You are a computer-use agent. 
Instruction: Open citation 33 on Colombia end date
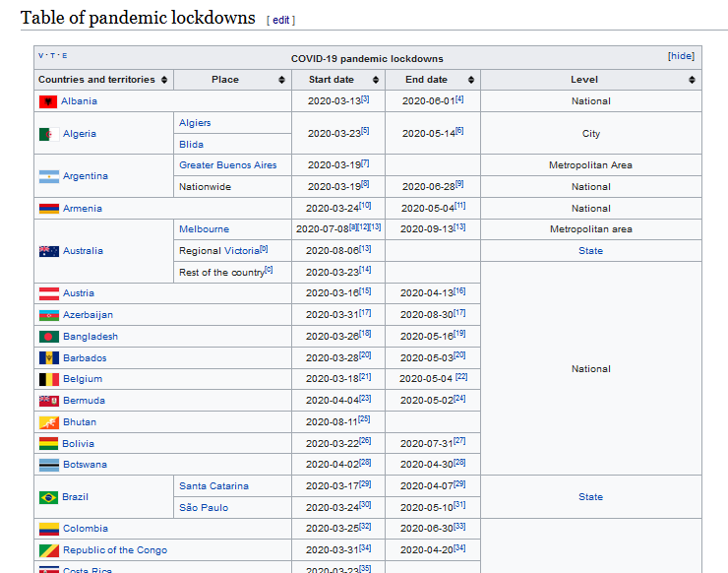click(x=459, y=526)
